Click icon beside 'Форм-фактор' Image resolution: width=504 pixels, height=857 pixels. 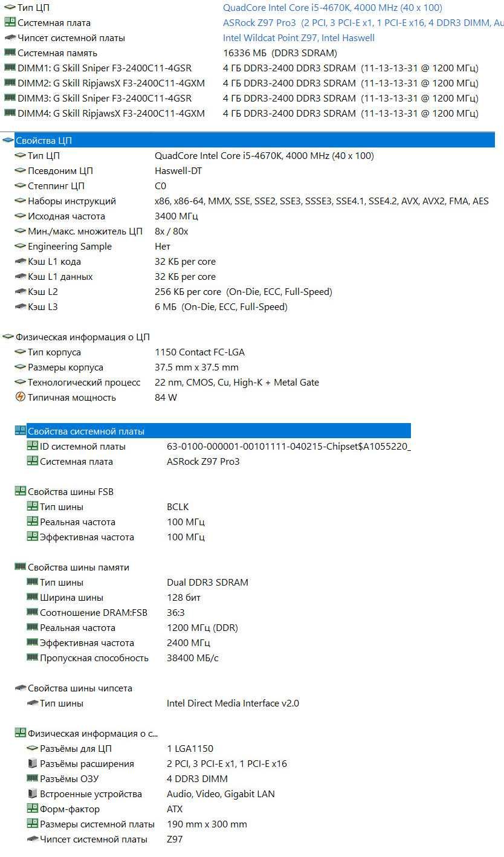coord(33,808)
